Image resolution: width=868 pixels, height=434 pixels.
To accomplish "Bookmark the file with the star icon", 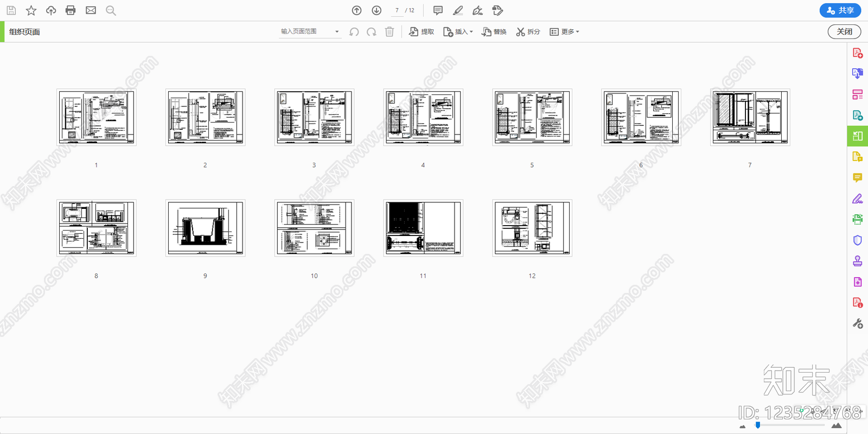I will [x=31, y=10].
